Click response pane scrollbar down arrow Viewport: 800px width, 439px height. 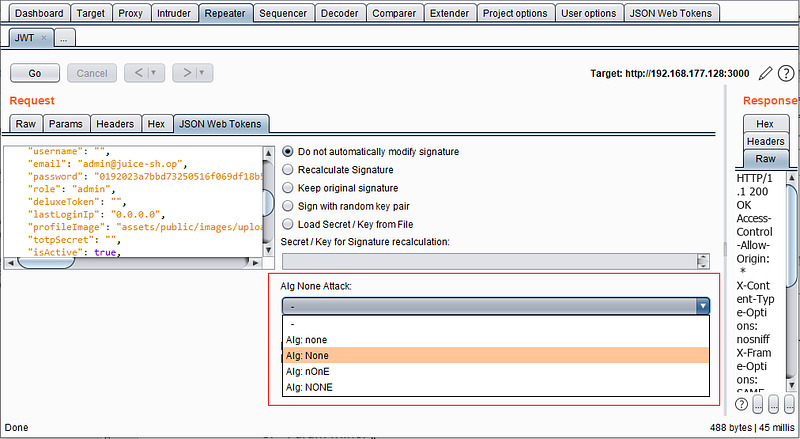point(791,385)
